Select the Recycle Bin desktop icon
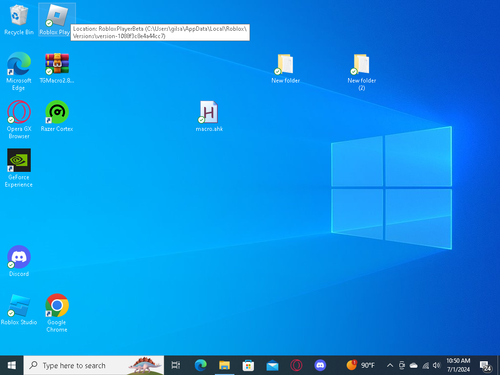The width and height of the screenshot is (500, 375). click(19, 20)
